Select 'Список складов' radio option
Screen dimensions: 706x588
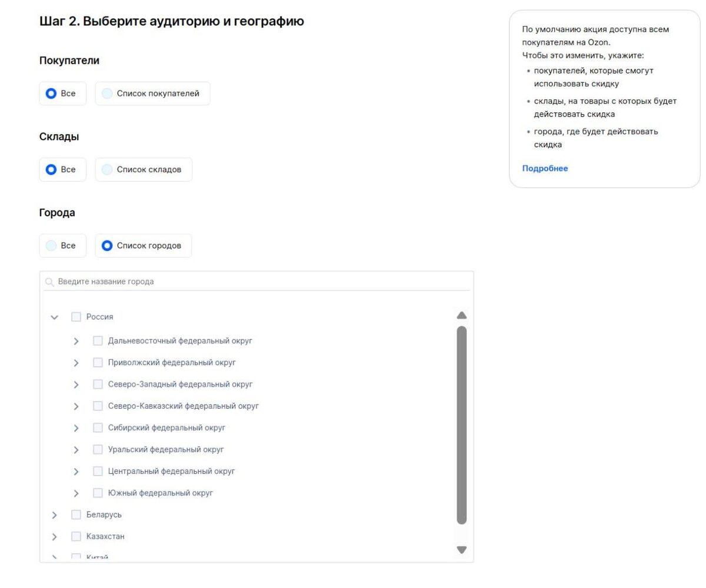(107, 170)
